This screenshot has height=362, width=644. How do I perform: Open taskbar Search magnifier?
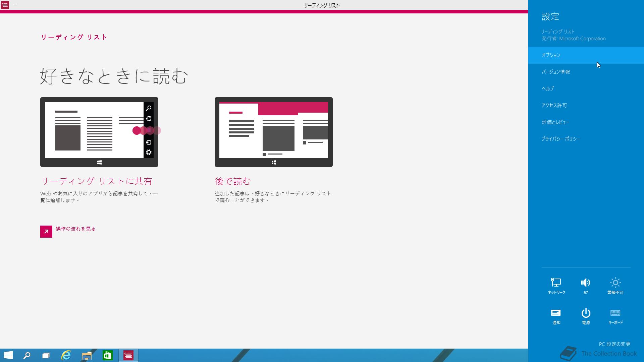coord(27,355)
